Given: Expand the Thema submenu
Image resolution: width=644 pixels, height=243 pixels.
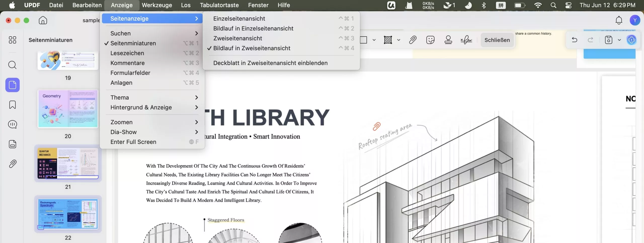Looking at the screenshot, I should [x=152, y=98].
